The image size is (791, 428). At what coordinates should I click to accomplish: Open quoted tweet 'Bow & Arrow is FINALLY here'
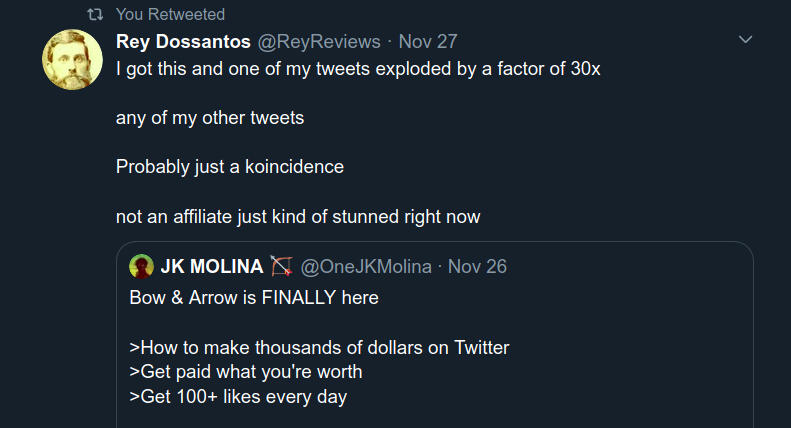[254, 298]
